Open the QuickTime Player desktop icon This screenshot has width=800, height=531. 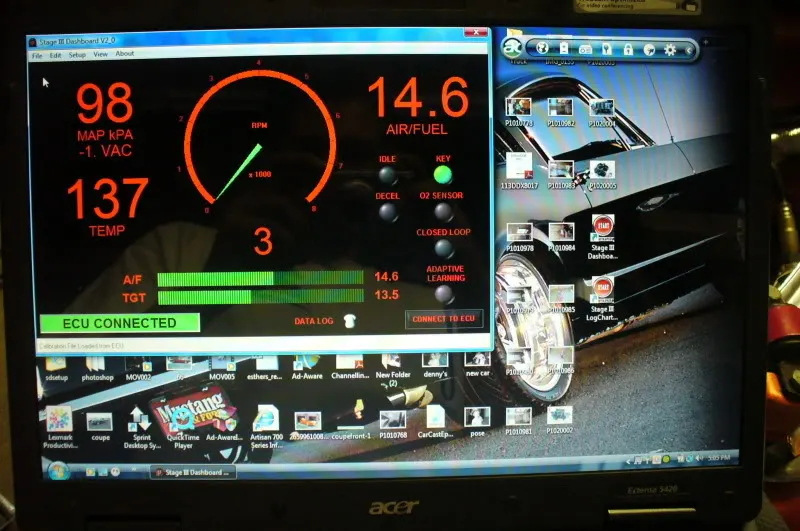pos(183,427)
